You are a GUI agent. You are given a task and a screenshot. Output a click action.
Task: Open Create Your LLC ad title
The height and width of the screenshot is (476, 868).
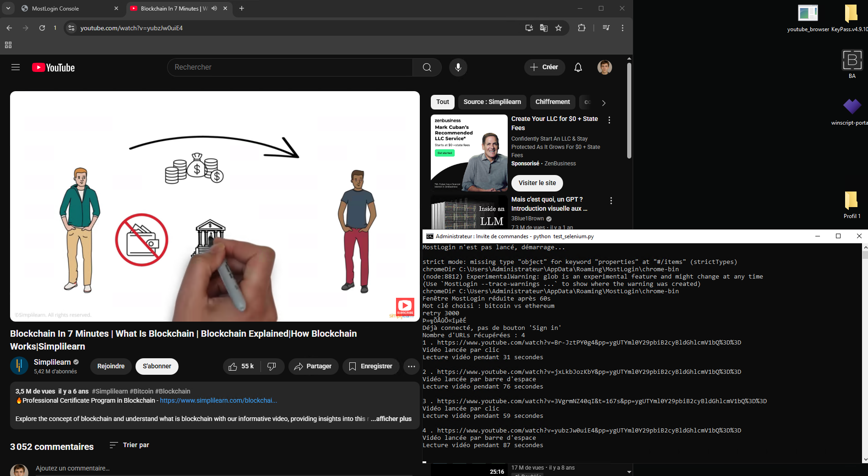(554, 123)
